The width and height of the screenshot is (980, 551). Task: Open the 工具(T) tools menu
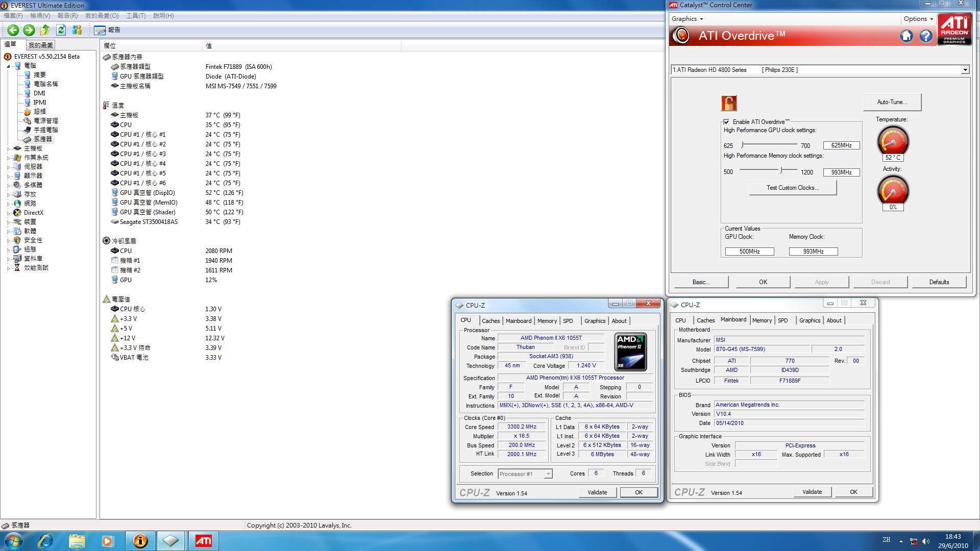[x=136, y=16]
